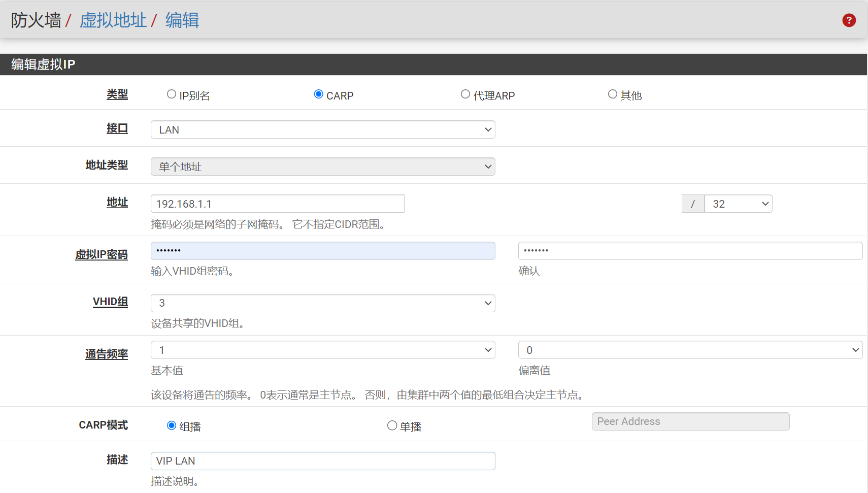Viewport: 868px width, 493px height.
Task: Click the 描述 field containing VIP LAN
Action: pyautogui.click(x=323, y=461)
